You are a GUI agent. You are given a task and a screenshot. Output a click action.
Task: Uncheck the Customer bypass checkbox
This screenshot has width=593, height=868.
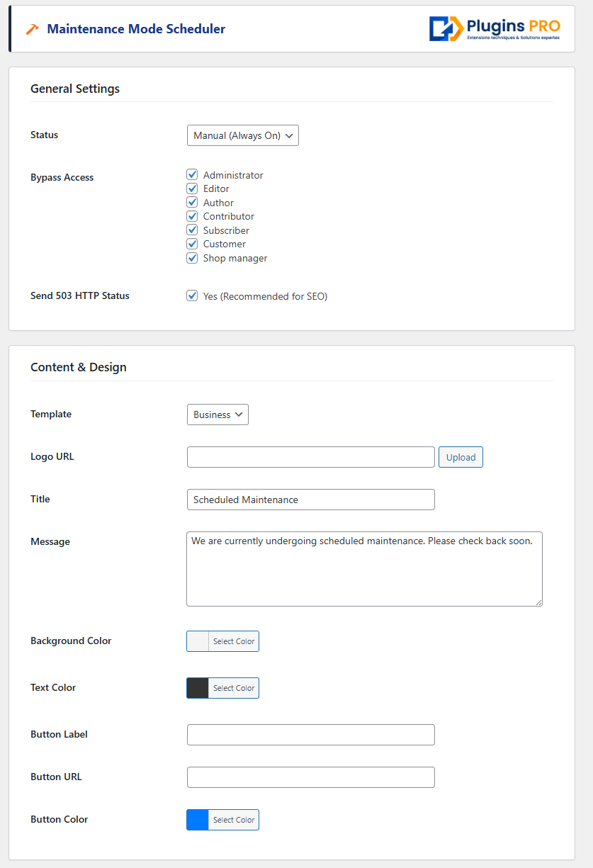click(x=192, y=244)
